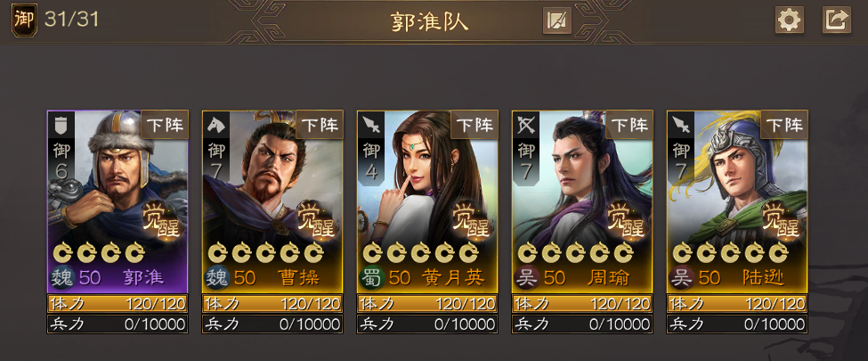
Task: Remove 陆逊 with the 下阵 button
Action: (785, 125)
